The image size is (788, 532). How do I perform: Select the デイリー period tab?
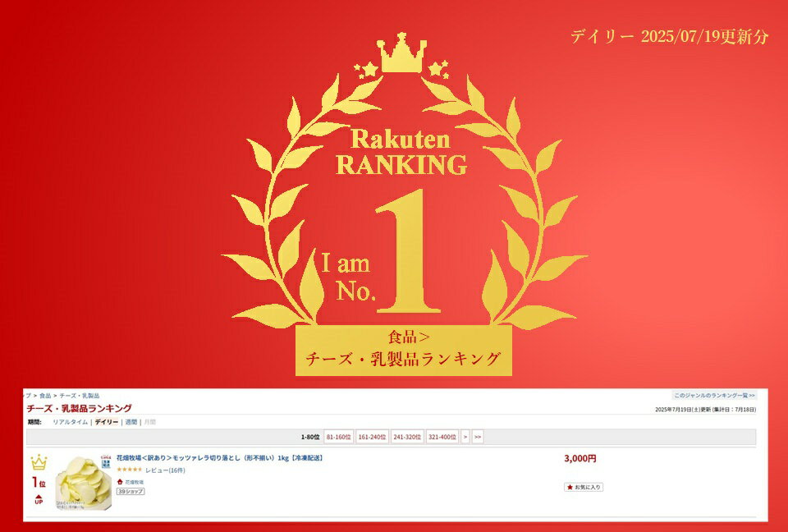click(x=107, y=422)
